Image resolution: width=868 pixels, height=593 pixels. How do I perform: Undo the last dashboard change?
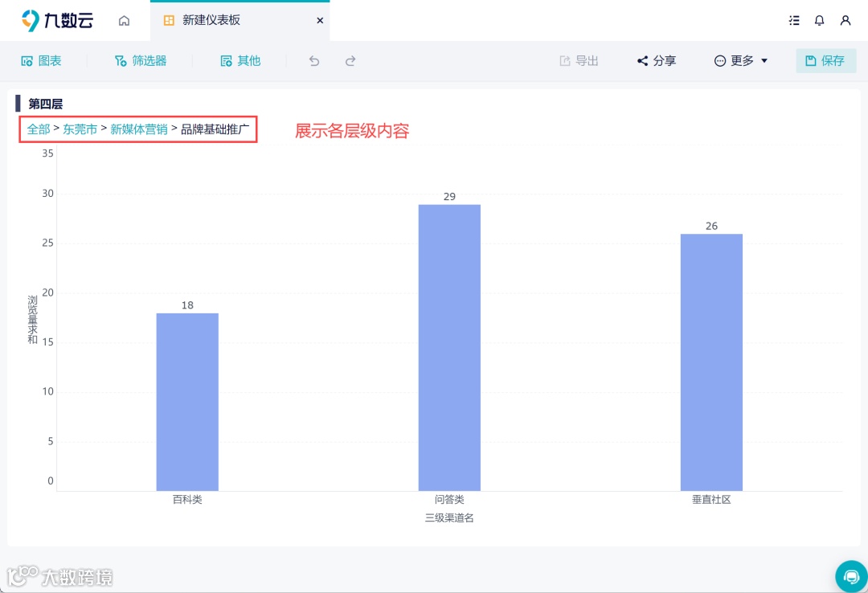tap(313, 60)
